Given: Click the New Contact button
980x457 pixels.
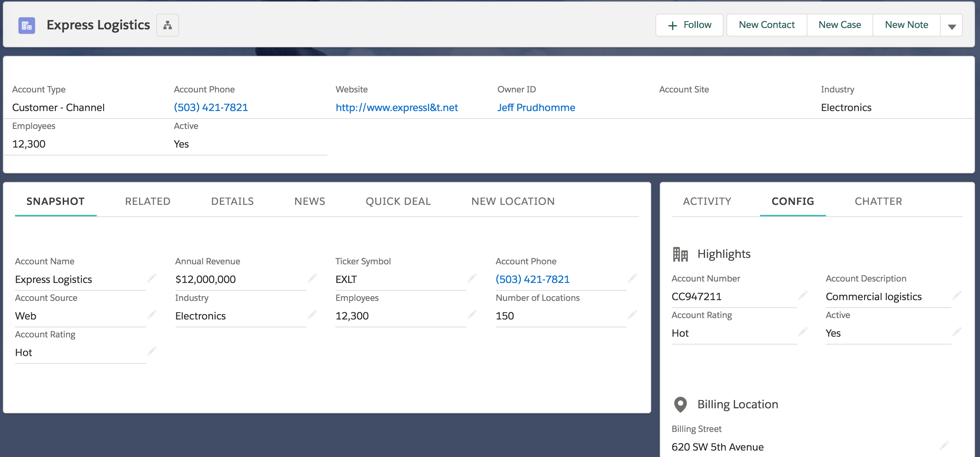Looking at the screenshot, I should coord(766,25).
